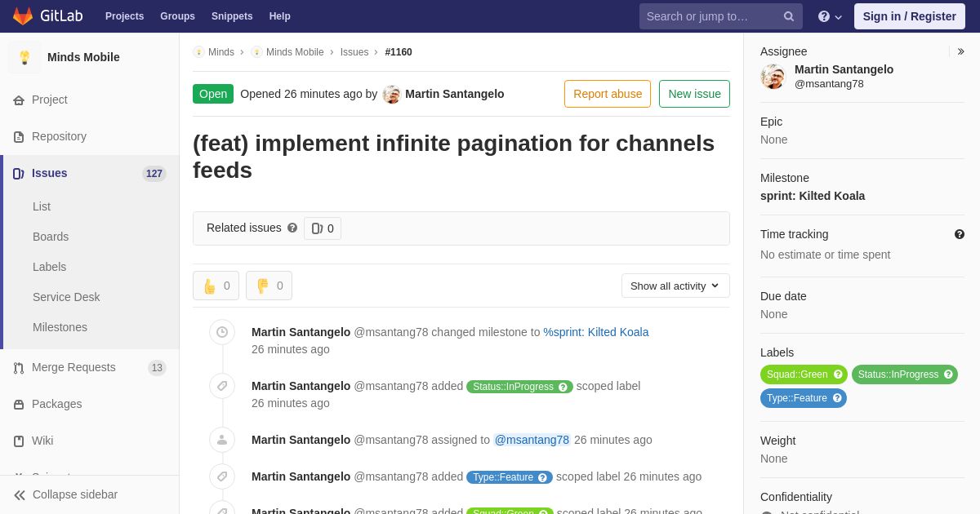Click the Merge Requests count badge 13
The width and height of the screenshot is (980, 514).
tap(157, 368)
